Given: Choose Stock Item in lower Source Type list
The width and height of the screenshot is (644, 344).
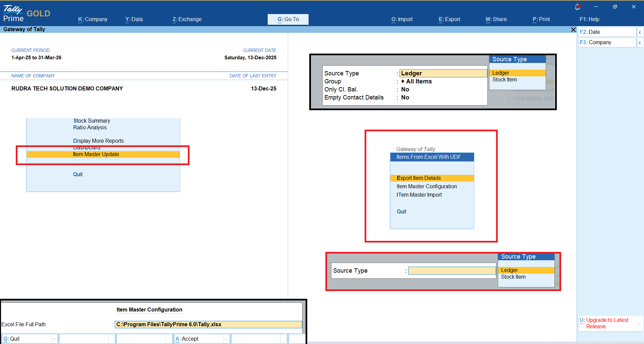Looking at the screenshot, I should click(x=513, y=277).
